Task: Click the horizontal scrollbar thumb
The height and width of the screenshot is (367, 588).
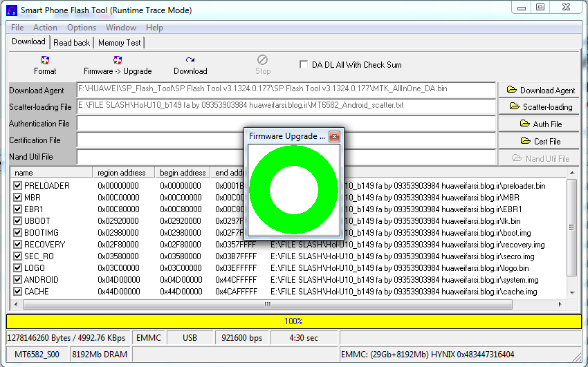Action: [268, 305]
